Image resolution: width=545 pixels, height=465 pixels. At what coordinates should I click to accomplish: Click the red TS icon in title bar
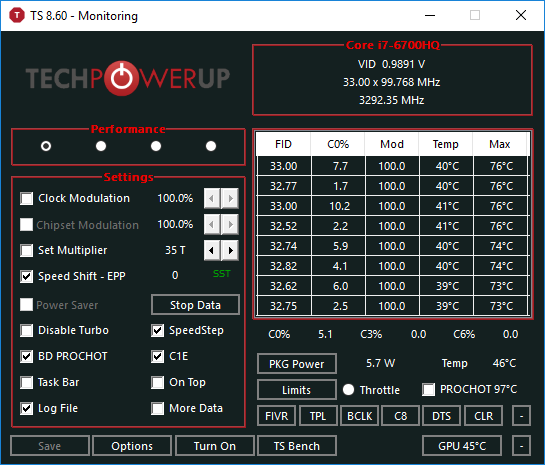16,16
